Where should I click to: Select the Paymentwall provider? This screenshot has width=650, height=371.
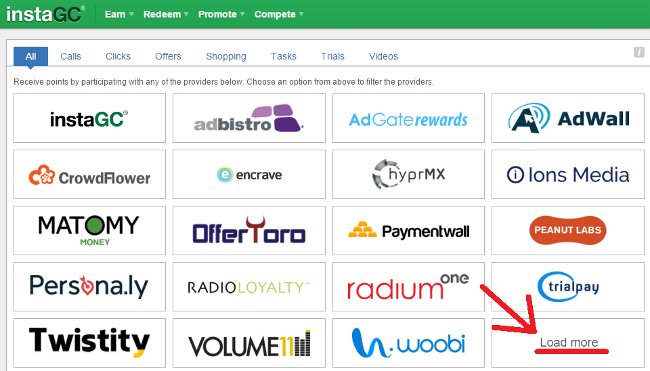coord(408,230)
